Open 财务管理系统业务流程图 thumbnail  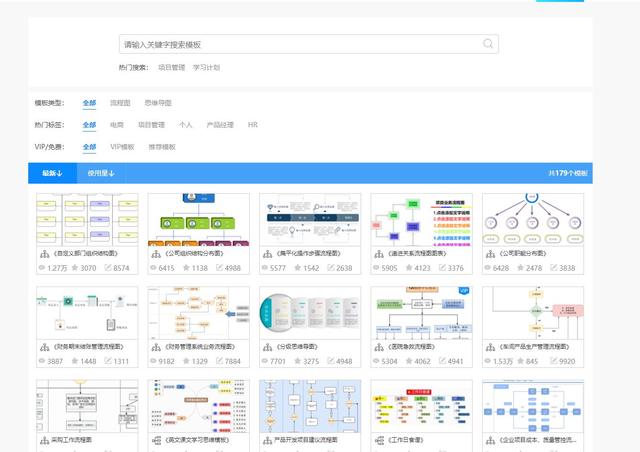[x=198, y=313]
